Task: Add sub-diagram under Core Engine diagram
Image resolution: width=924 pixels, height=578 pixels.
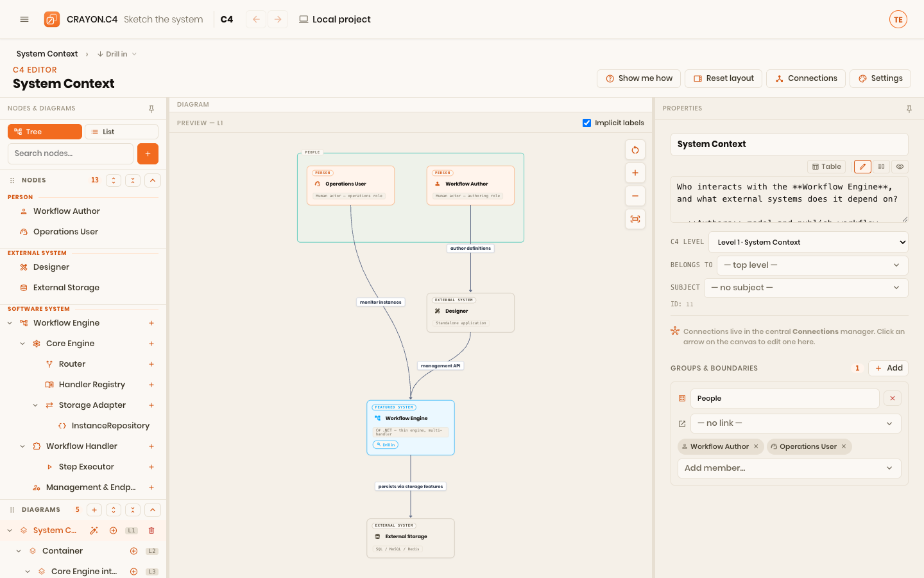Action: pos(133,572)
